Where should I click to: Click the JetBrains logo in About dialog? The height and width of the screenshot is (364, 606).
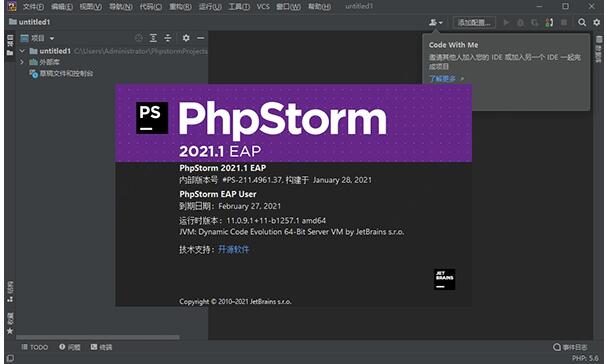click(444, 279)
